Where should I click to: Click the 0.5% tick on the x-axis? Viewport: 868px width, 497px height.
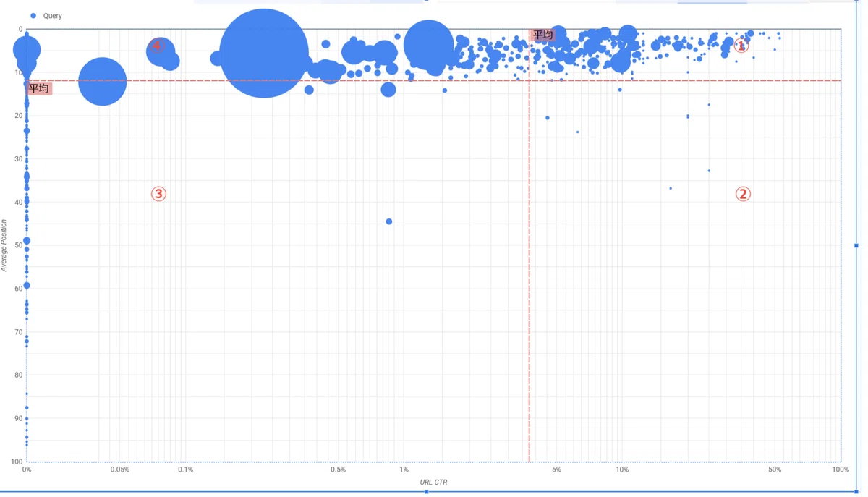pos(338,470)
